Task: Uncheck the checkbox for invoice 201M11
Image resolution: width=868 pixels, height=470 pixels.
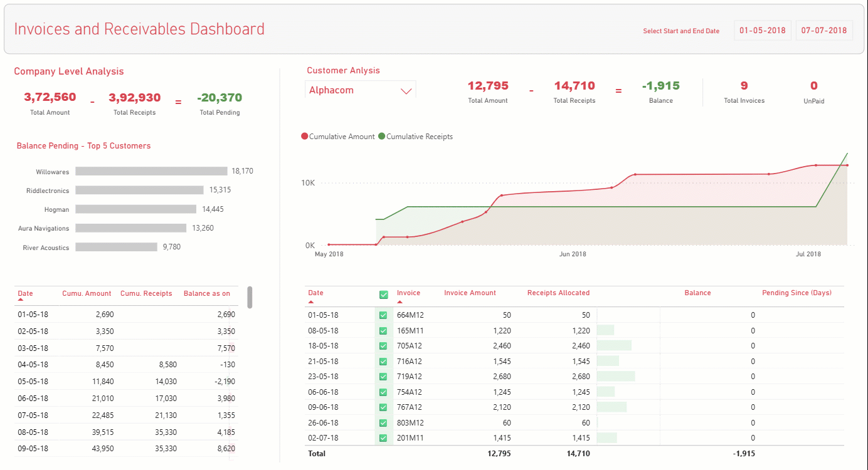Action: [x=383, y=438]
